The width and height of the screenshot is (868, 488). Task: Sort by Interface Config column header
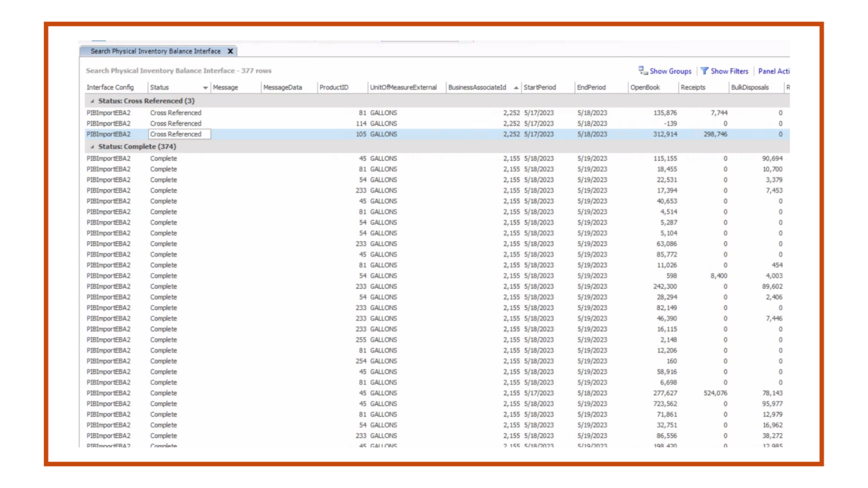tap(110, 88)
